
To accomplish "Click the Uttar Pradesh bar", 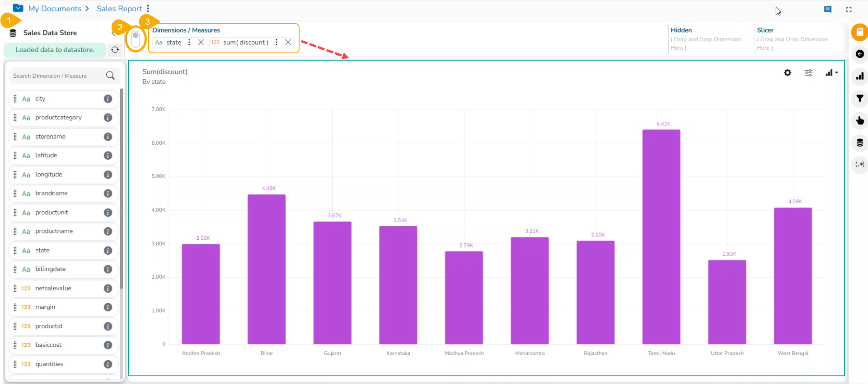I will click(x=727, y=302).
